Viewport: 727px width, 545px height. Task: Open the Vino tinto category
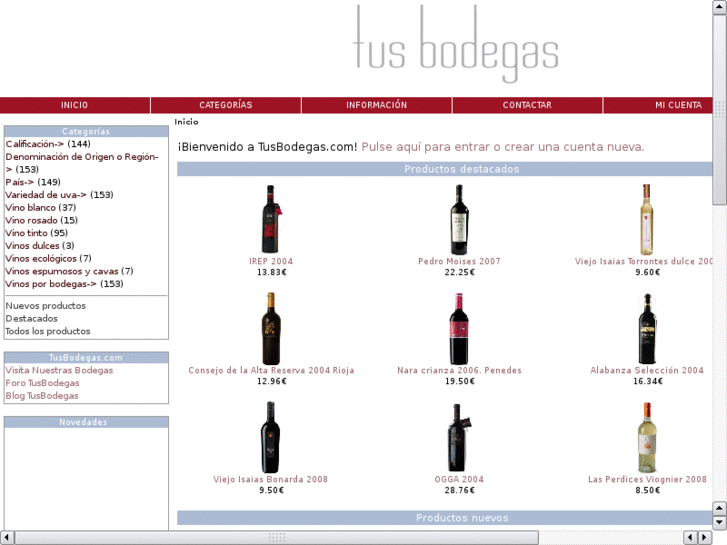(26, 233)
